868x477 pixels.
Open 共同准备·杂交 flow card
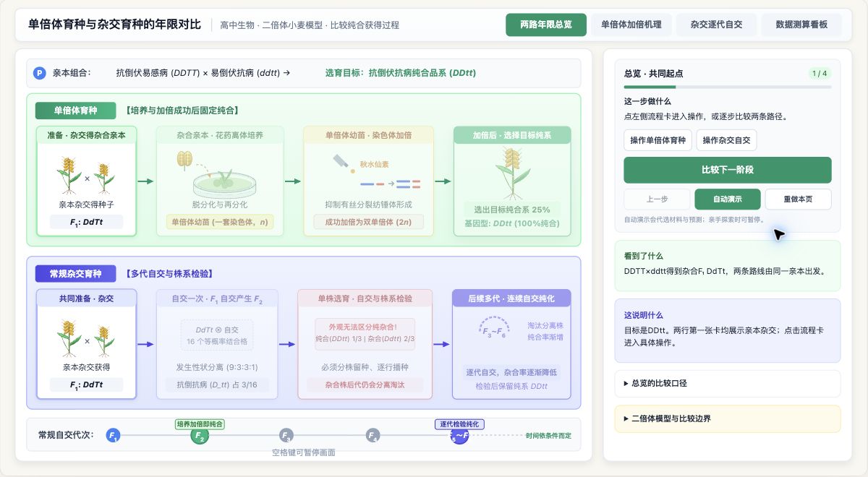click(86, 344)
